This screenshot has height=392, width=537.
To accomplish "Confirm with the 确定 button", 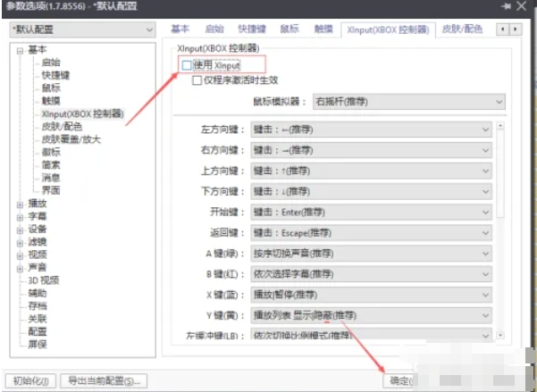I will pos(399,381).
